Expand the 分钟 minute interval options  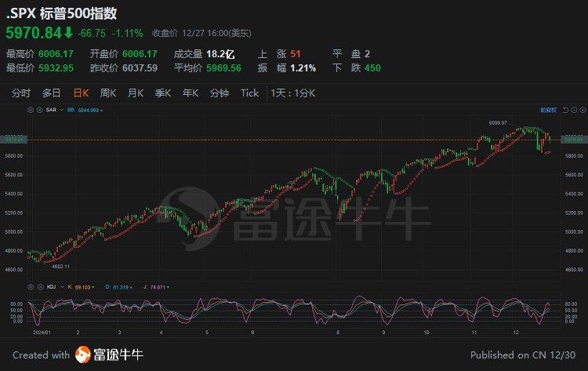220,93
